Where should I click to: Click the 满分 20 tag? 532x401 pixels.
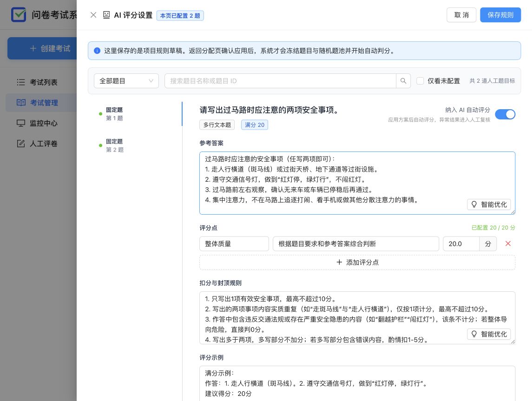(x=255, y=125)
